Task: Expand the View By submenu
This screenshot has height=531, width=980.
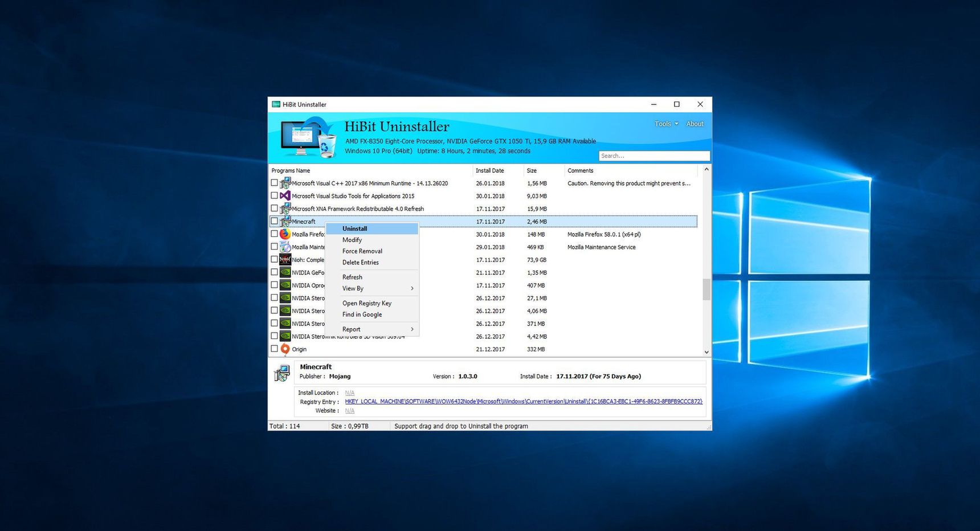Action: (372, 288)
